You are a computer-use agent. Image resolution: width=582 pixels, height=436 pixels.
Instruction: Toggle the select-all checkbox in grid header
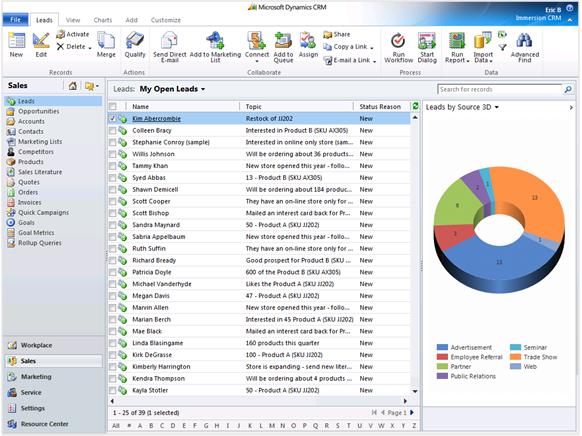point(112,106)
